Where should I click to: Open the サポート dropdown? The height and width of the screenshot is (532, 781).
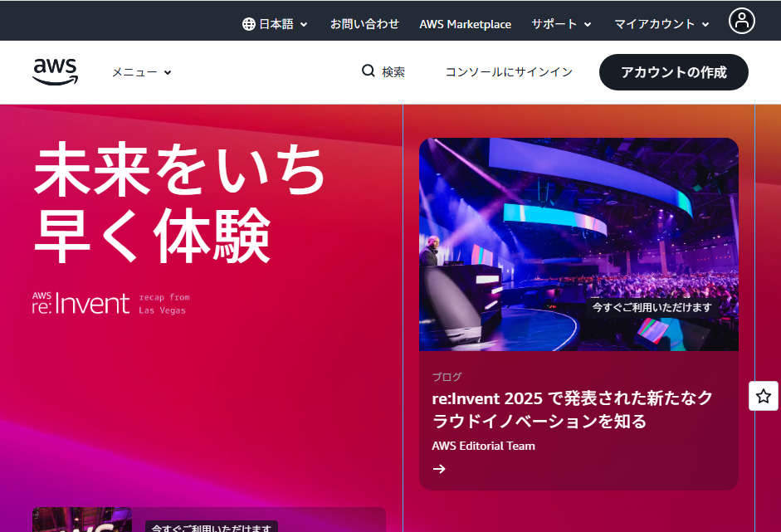coord(561,24)
